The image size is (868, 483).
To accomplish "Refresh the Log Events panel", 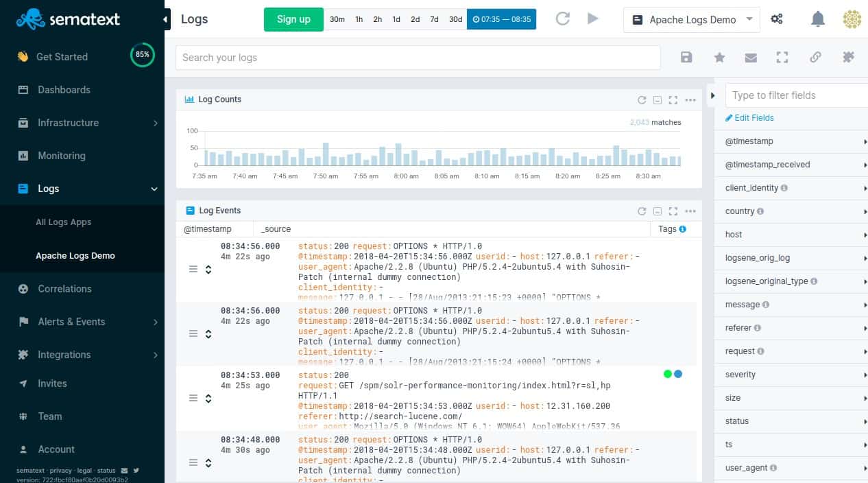I will tap(642, 211).
